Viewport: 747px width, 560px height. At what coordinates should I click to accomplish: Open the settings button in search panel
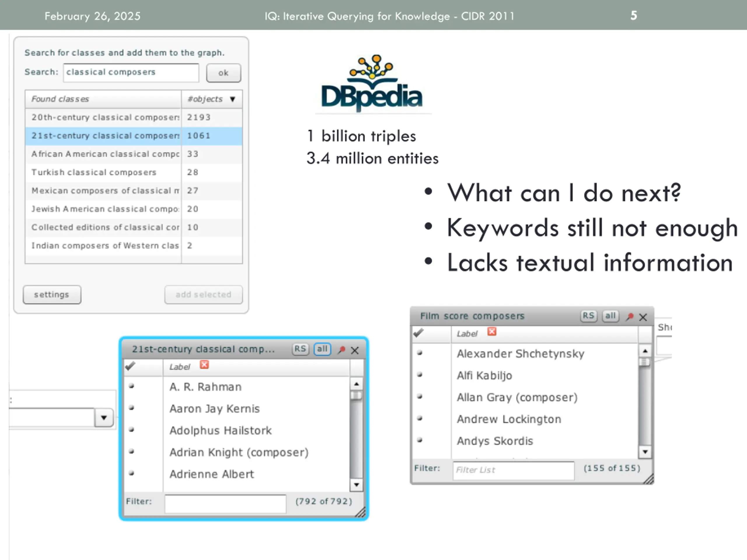tap(52, 294)
